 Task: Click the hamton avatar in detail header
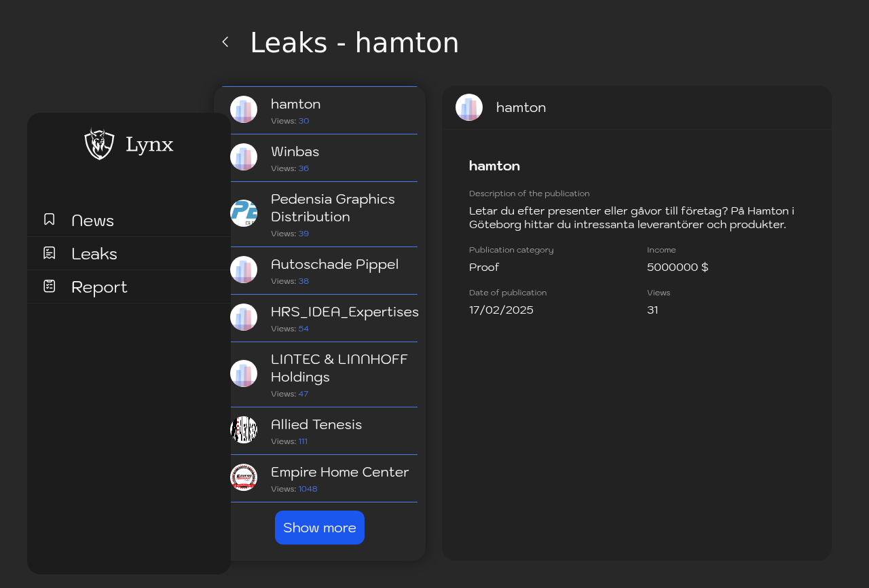pyautogui.click(x=469, y=107)
